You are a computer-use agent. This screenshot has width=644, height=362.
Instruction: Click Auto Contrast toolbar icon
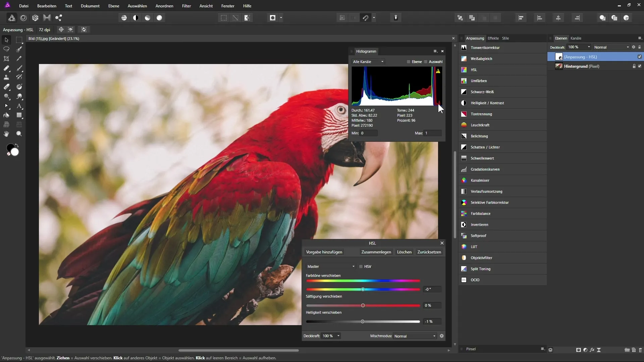coord(136,18)
